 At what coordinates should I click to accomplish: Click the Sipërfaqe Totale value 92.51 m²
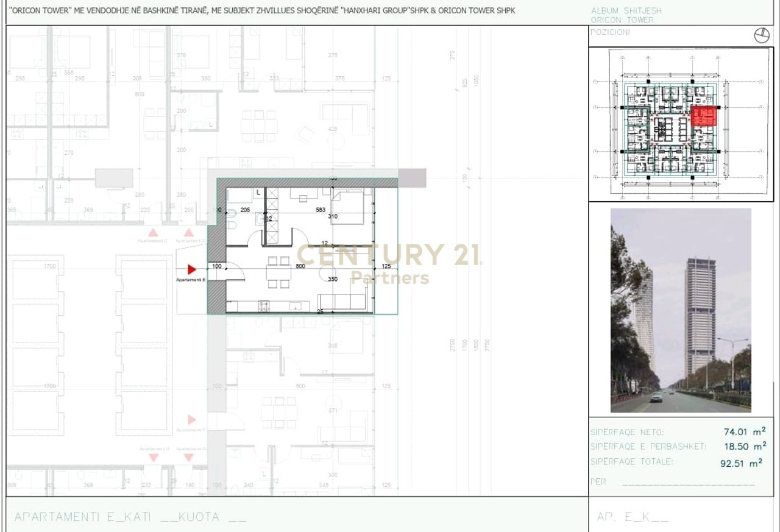740,463
